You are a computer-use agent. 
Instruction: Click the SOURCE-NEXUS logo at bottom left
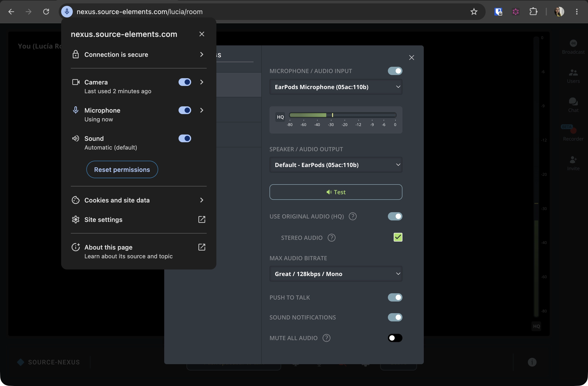tap(49, 362)
